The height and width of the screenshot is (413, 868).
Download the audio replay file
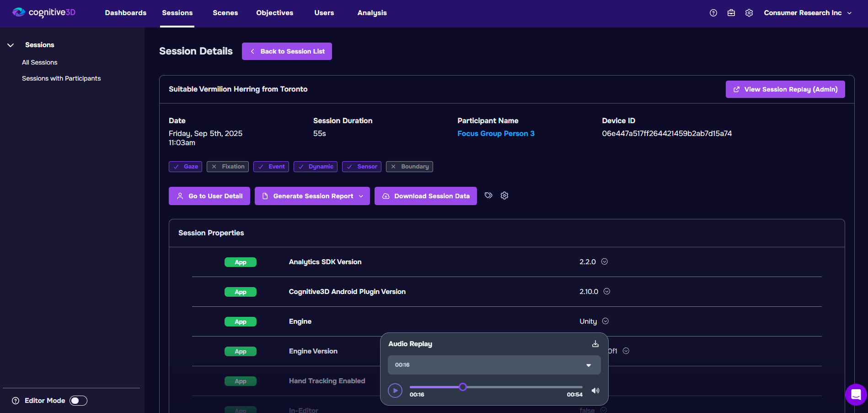coord(595,344)
